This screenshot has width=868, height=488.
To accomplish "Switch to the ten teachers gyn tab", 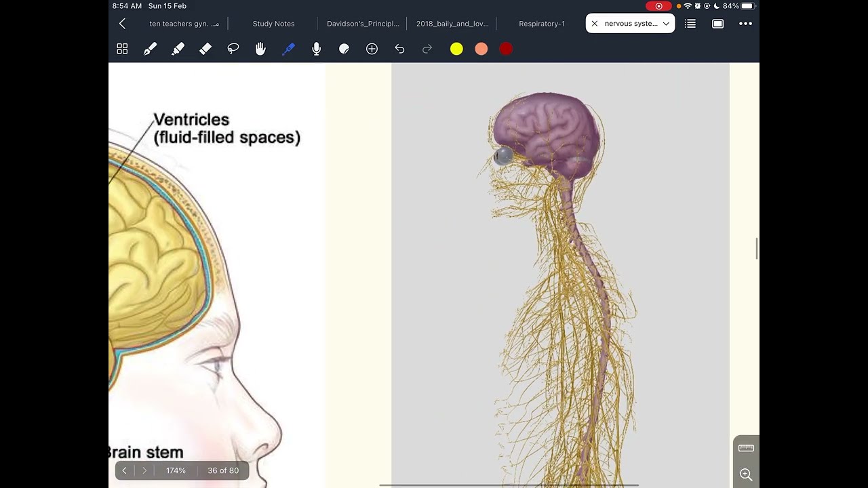I will 184,24.
